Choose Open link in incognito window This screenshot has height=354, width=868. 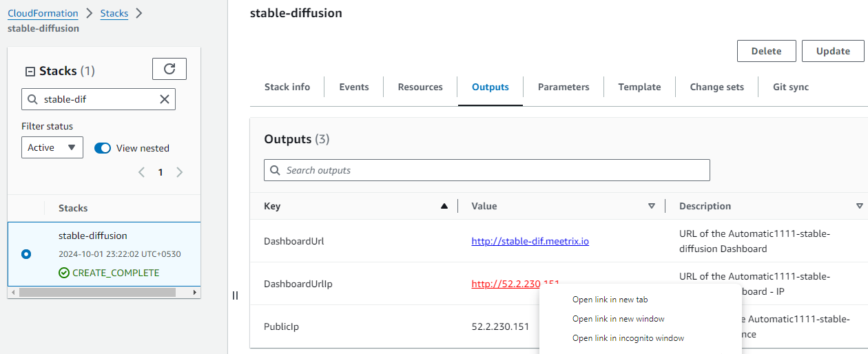(628, 338)
